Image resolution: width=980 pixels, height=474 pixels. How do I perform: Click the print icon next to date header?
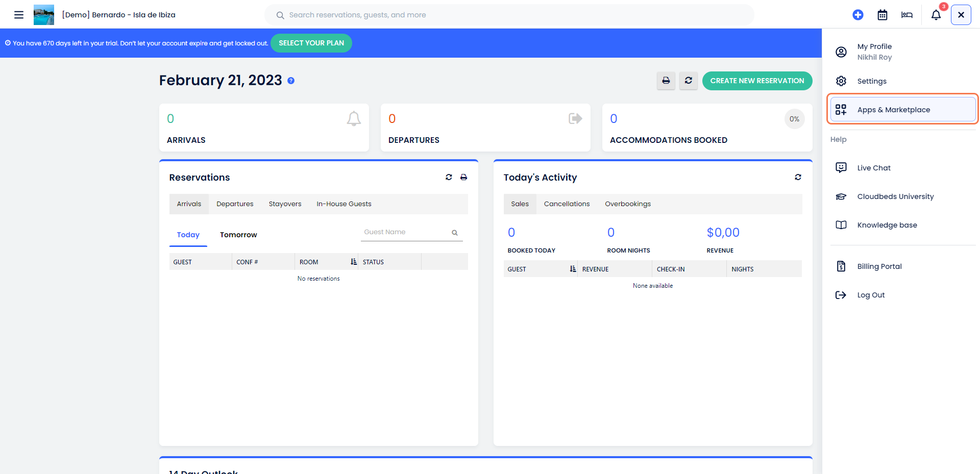point(666,81)
